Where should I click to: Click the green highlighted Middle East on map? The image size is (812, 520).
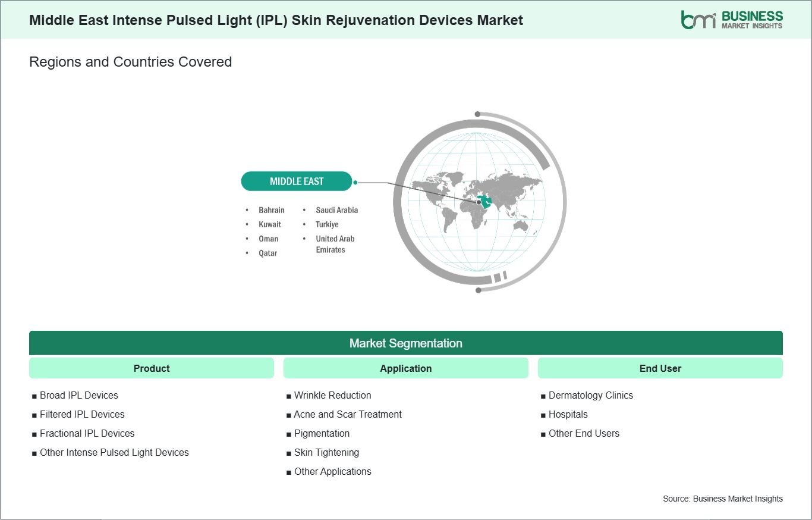click(x=486, y=201)
